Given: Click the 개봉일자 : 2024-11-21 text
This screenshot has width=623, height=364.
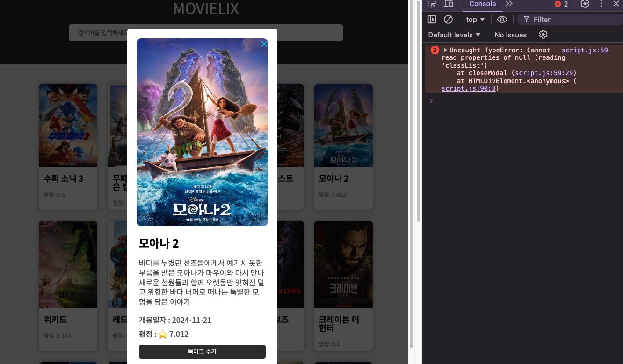Looking at the screenshot, I should [x=175, y=320].
